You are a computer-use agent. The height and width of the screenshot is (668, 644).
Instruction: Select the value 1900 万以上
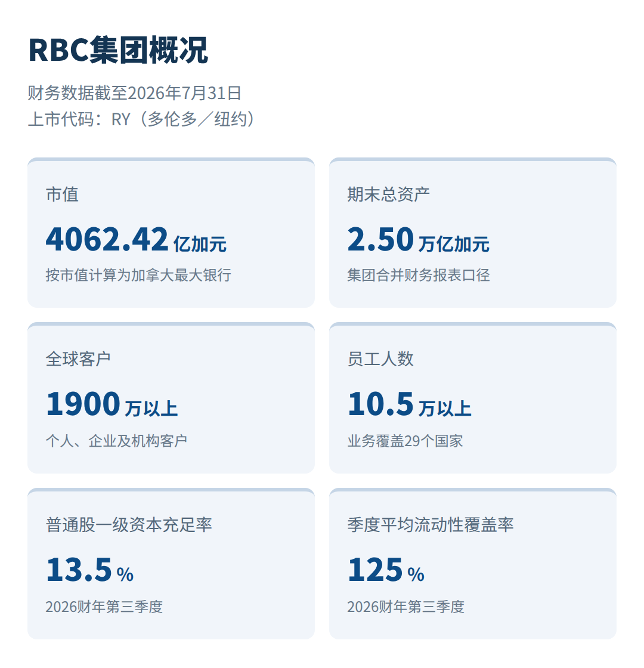[112, 404]
